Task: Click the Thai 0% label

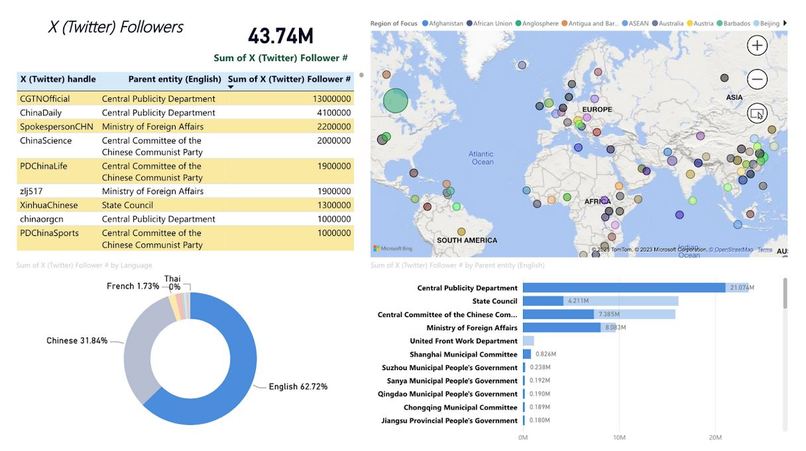Action: 173,282
